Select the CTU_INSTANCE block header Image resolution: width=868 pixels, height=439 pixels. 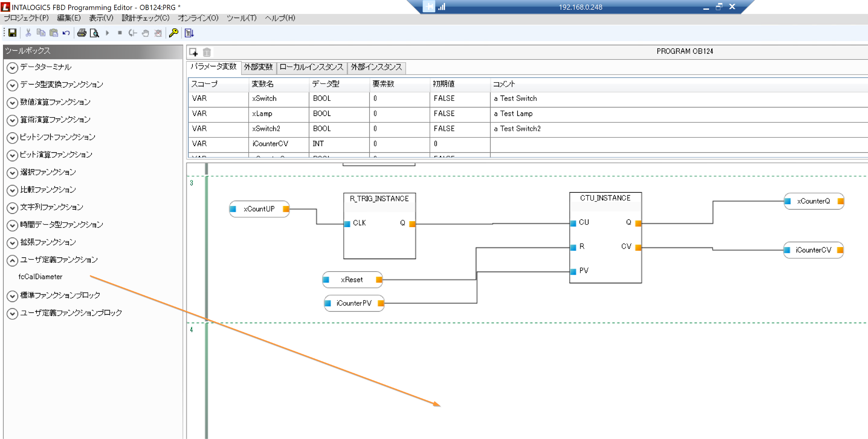pyautogui.click(x=605, y=198)
